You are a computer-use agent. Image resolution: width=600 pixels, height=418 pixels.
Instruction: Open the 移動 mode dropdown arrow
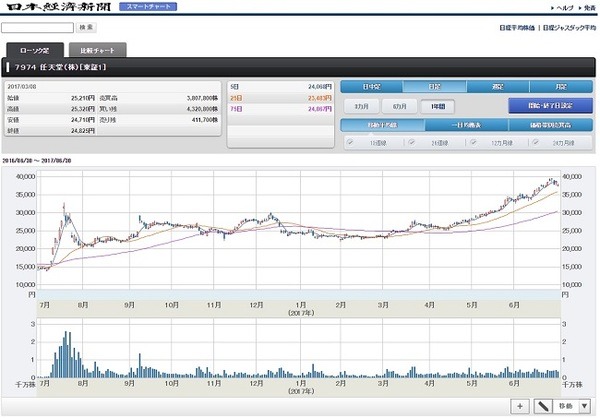pos(584,406)
